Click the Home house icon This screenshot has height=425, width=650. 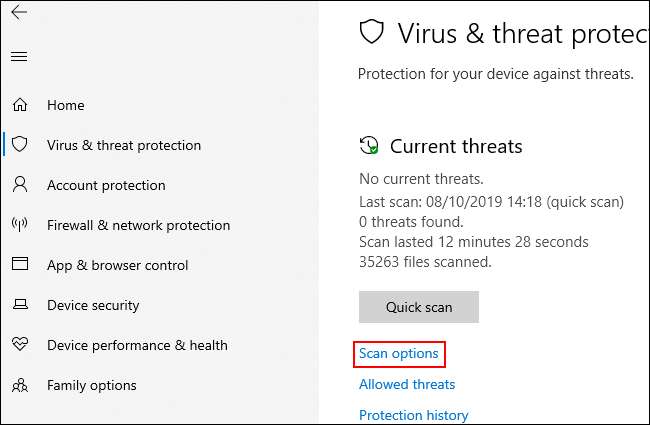coord(19,105)
